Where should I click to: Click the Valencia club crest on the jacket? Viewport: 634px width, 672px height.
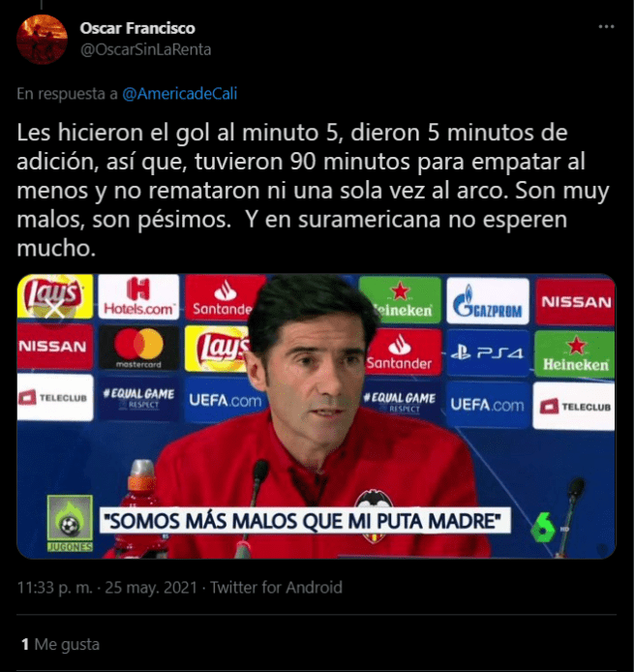(x=374, y=516)
